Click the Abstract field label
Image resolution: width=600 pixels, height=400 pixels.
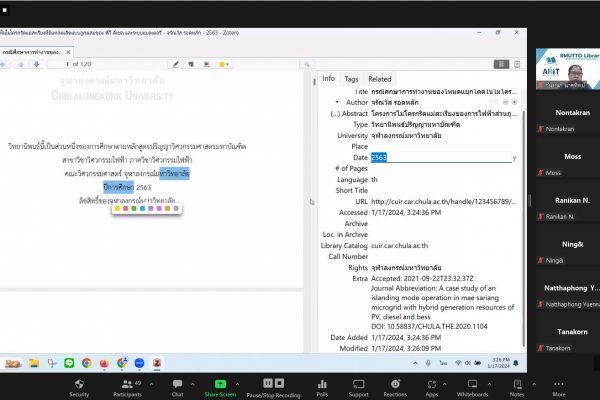tap(349, 114)
